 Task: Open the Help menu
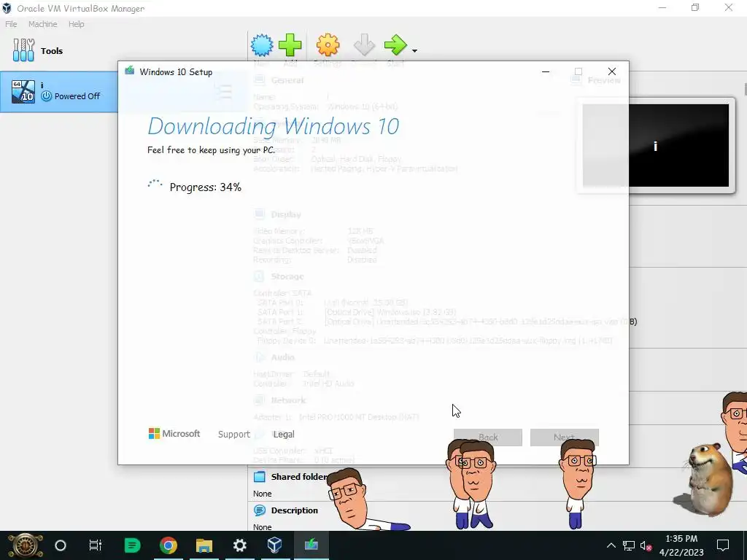click(76, 24)
